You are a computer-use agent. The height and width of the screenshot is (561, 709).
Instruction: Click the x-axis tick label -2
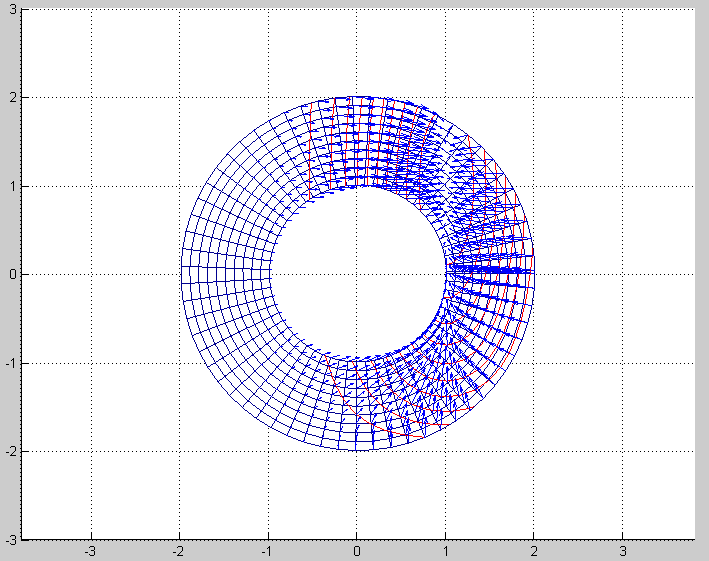(178, 551)
